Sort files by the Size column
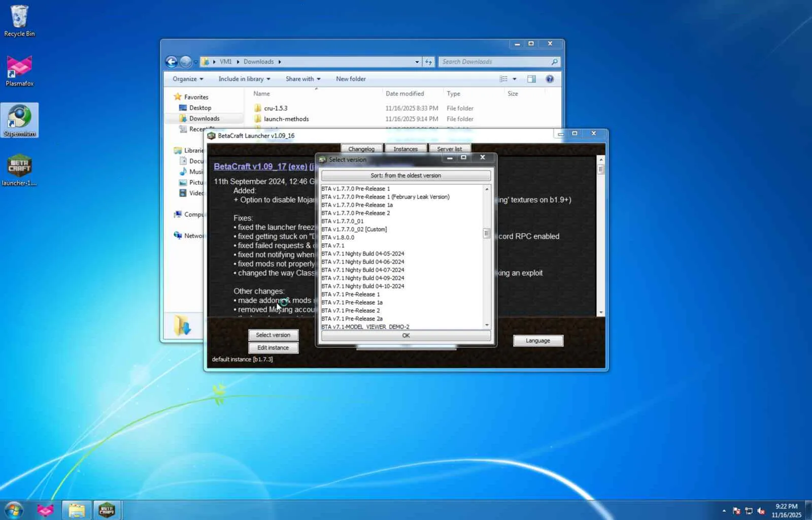The width and height of the screenshot is (812, 520). click(513, 94)
